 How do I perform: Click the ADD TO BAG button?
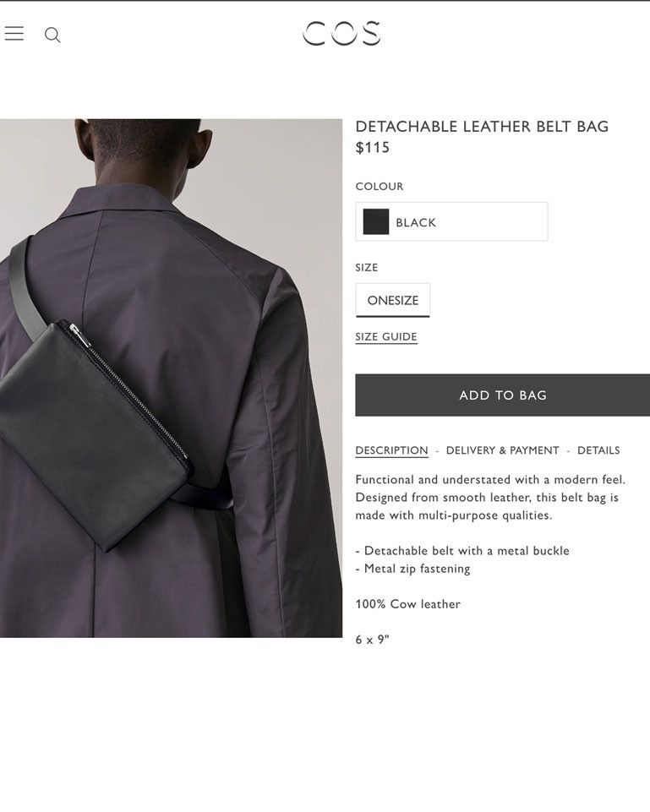[x=502, y=395]
